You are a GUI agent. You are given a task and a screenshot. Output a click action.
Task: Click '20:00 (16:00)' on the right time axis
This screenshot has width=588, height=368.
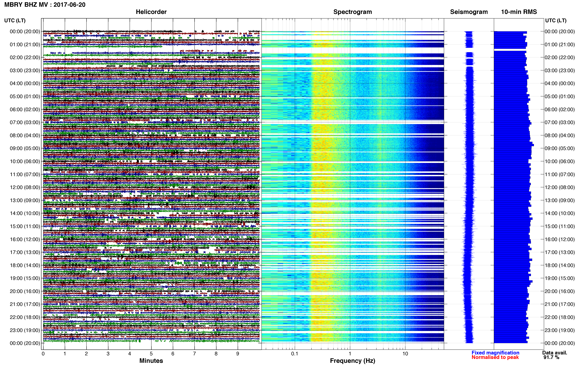tap(560, 291)
